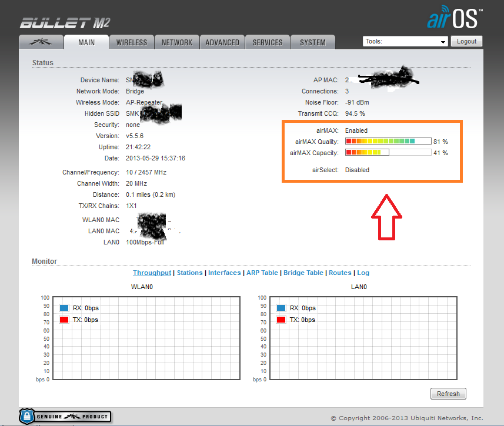Click the airSelect value Disabled
This screenshot has height=426, width=504.
click(357, 170)
